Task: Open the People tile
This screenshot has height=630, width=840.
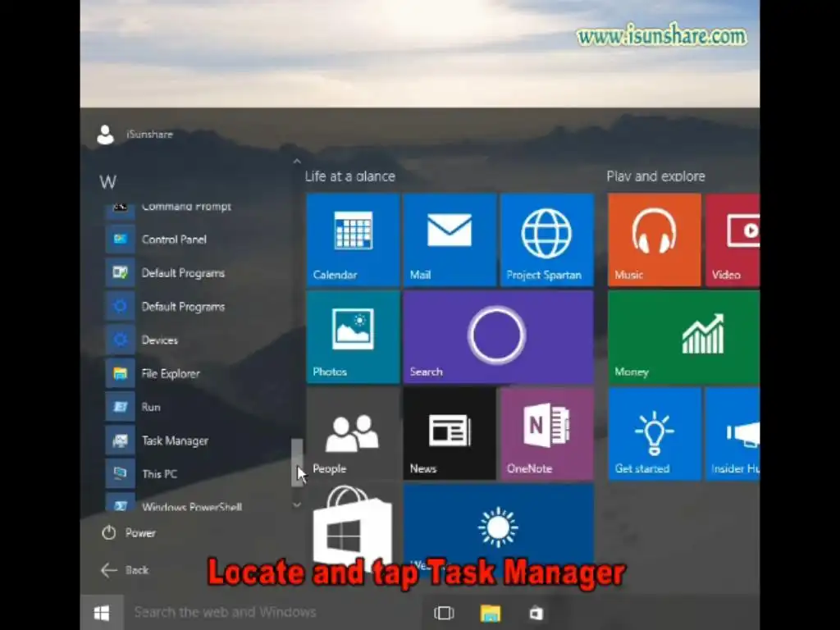Action: 353,434
